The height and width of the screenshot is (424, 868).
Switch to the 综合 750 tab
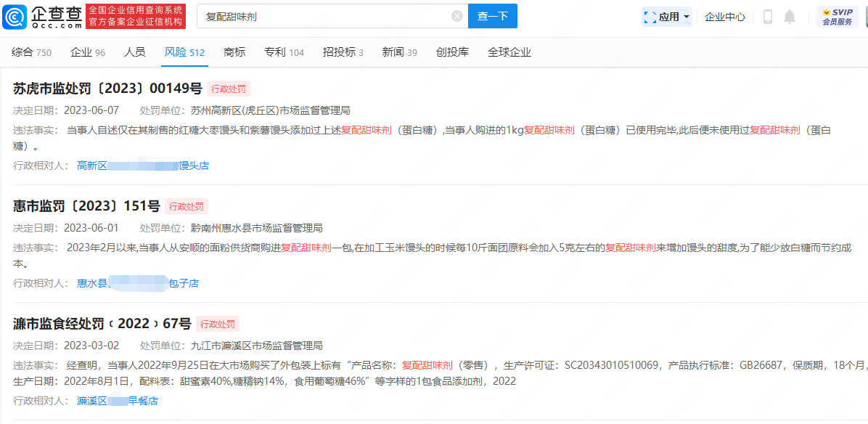click(31, 52)
